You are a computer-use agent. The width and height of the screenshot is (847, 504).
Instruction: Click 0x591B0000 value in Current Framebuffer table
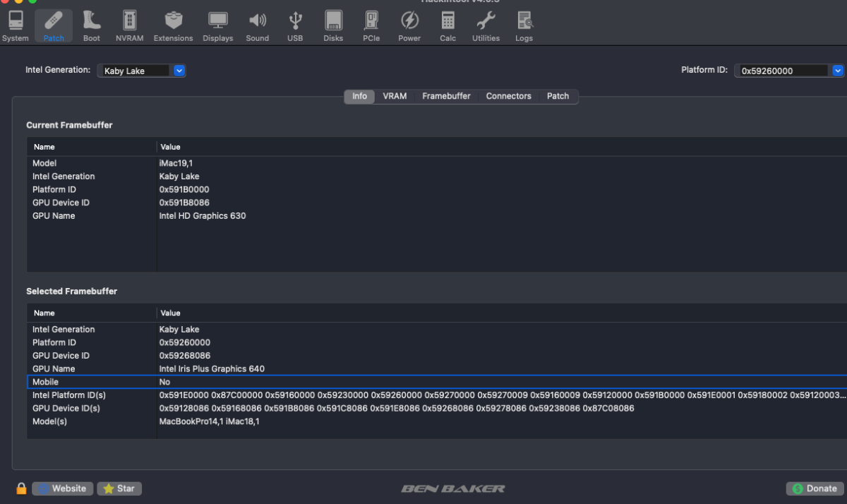tap(184, 189)
